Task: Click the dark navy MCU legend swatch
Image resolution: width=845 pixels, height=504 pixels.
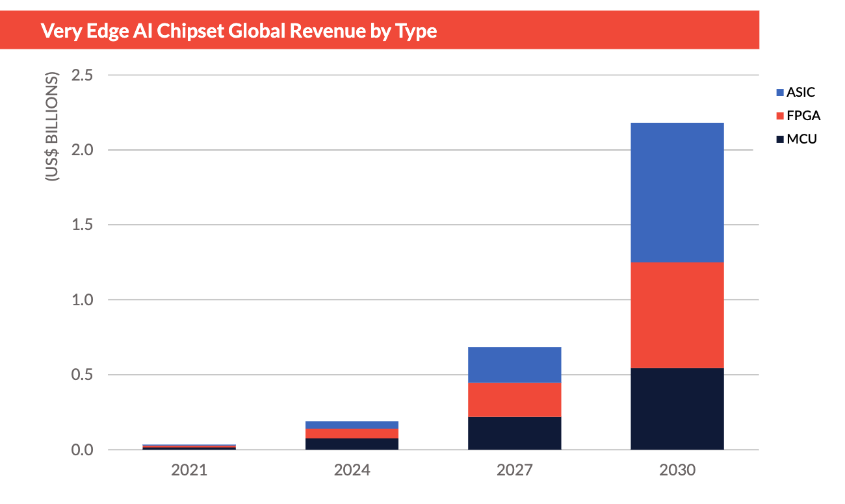Action: pyautogui.click(x=779, y=139)
